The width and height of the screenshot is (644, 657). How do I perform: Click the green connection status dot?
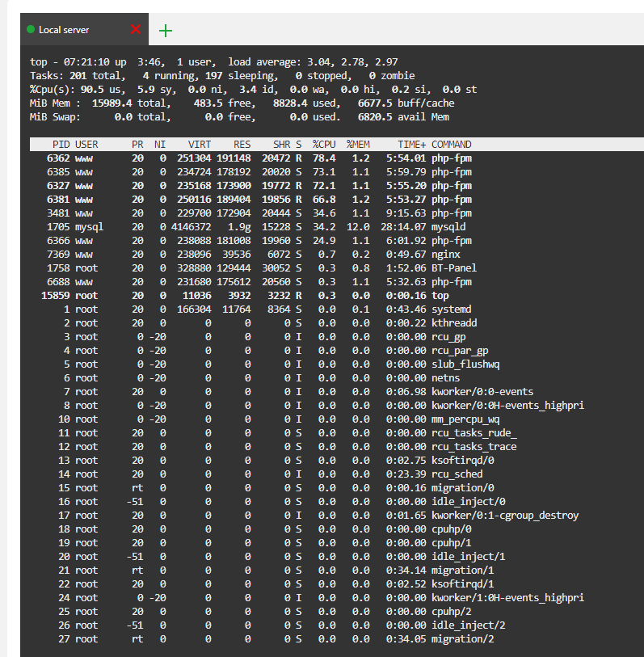pos(31,30)
